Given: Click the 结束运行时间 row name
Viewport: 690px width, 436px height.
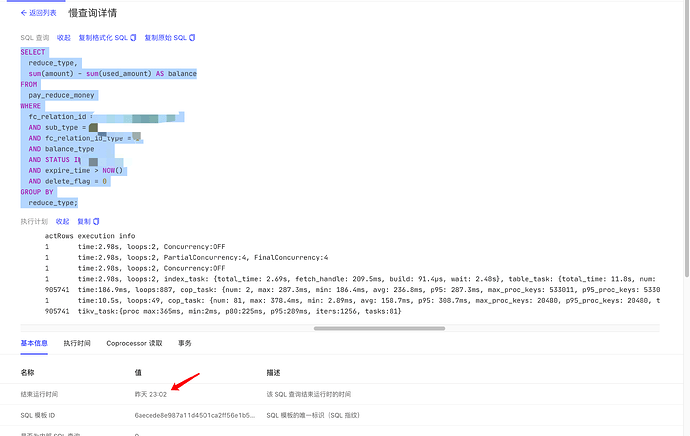Looking at the screenshot, I should click(39, 394).
